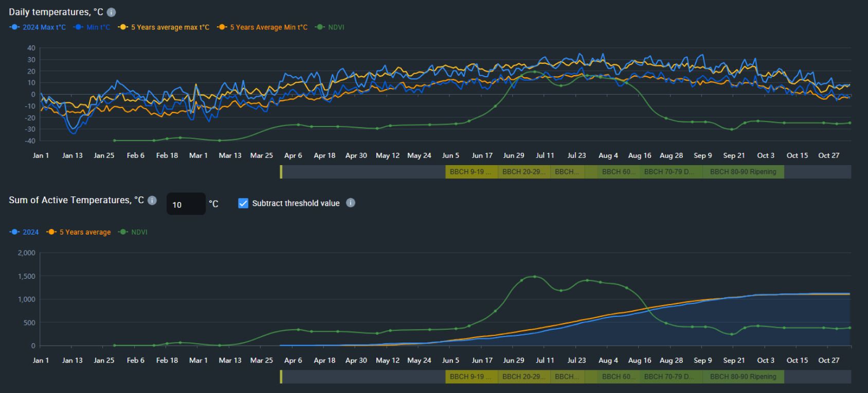Image resolution: width=868 pixels, height=393 pixels.
Task: Toggle Min t°C legend series
Action: click(x=92, y=27)
